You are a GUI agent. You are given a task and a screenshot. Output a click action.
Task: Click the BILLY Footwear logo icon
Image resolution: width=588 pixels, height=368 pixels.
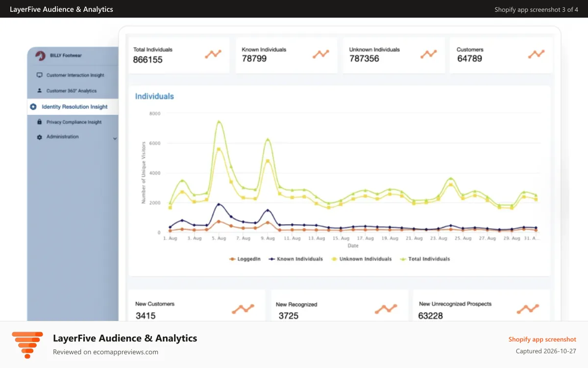(40, 56)
